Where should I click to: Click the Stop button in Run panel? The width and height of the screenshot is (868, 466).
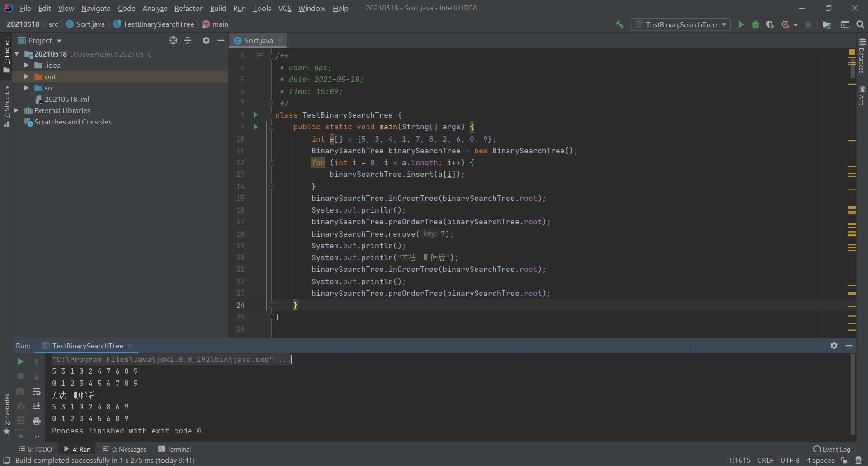tap(20, 376)
